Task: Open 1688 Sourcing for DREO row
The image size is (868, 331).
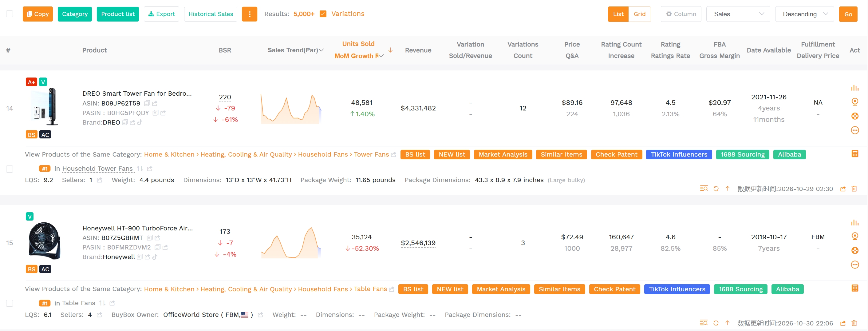Action: (x=742, y=155)
